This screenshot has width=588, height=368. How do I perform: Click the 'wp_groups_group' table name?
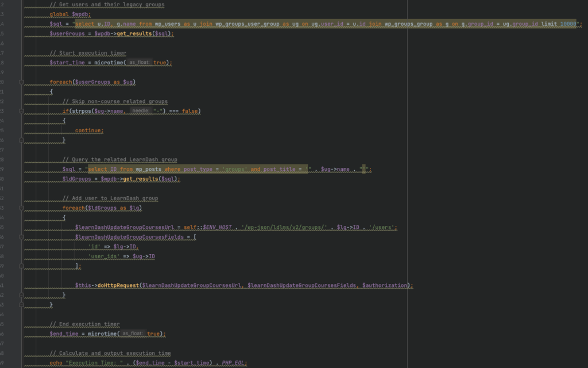coord(408,24)
